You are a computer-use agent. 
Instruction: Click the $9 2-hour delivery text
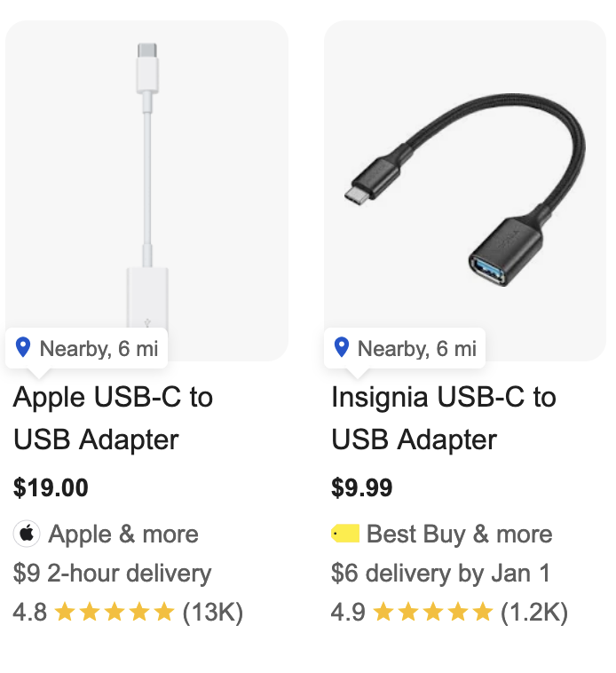pyautogui.click(x=112, y=574)
